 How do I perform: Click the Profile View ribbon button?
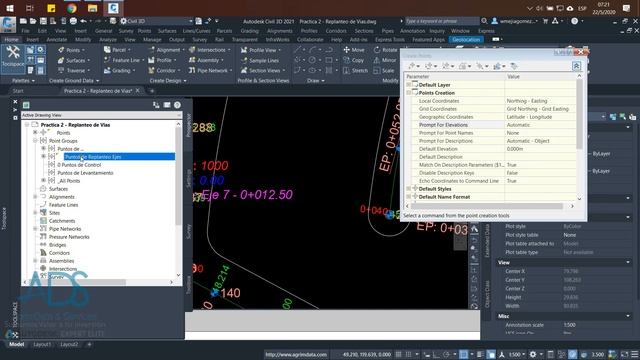click(260, 50)
